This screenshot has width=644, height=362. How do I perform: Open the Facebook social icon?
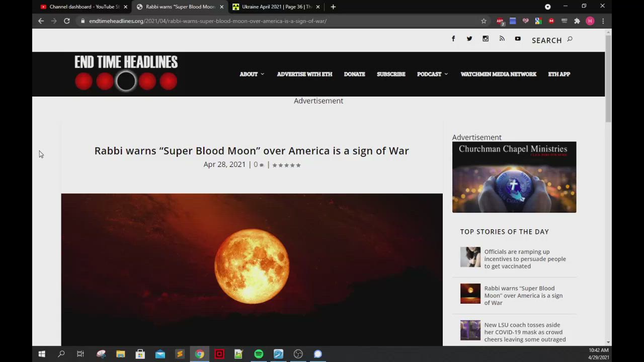[x=453, y=39]
